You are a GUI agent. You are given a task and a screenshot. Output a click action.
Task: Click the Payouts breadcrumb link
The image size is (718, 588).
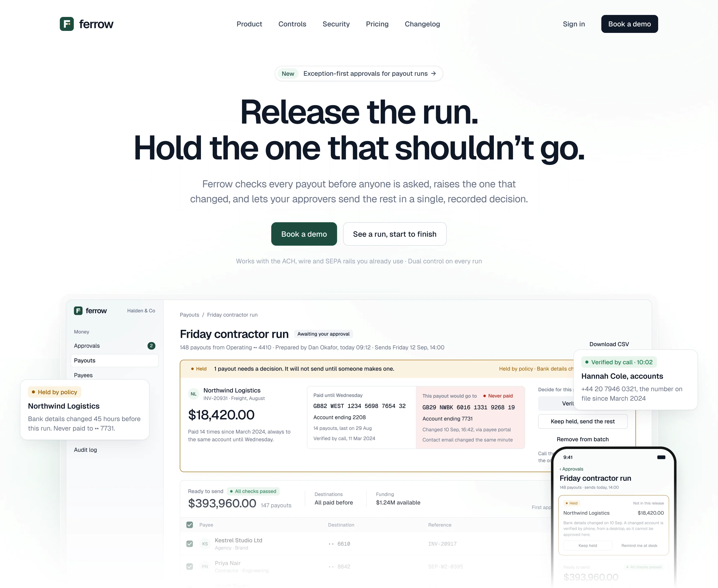(189, 315)
